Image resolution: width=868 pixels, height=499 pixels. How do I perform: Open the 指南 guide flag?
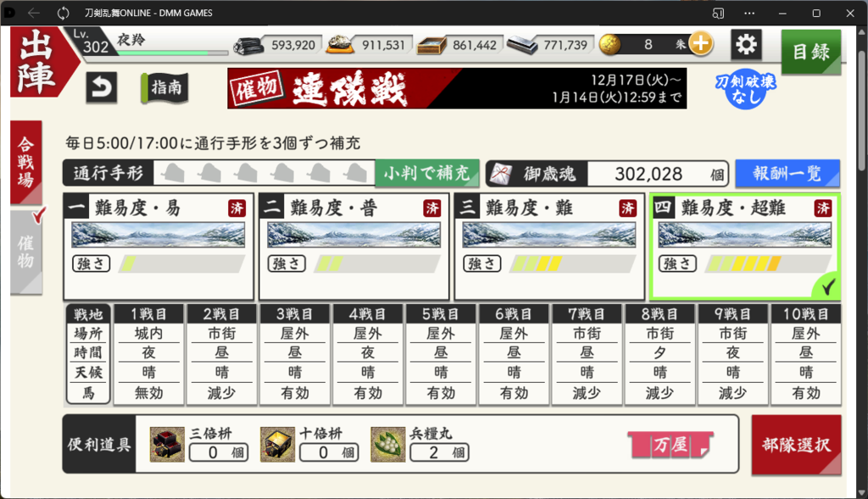point(165,88)
